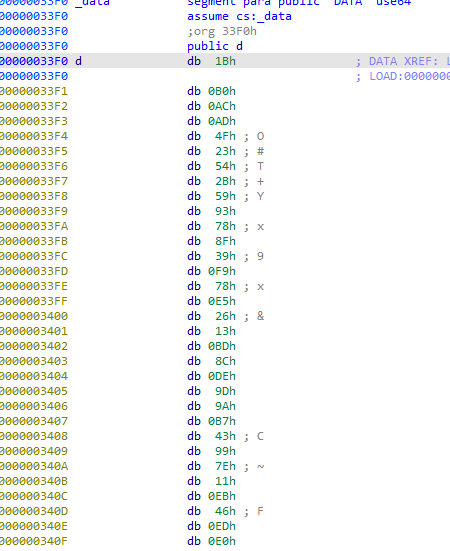The height and width of the screenshot is (551, 450).
Task: Select byte value 0B0h at 33F1
Action: (222, 91)
